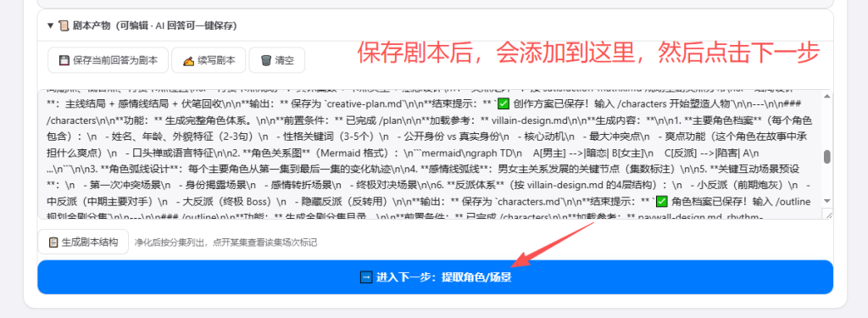Click the pencil icon on 续写剧本
Screen dimensions: 868x318
click(x=188, y=60)
